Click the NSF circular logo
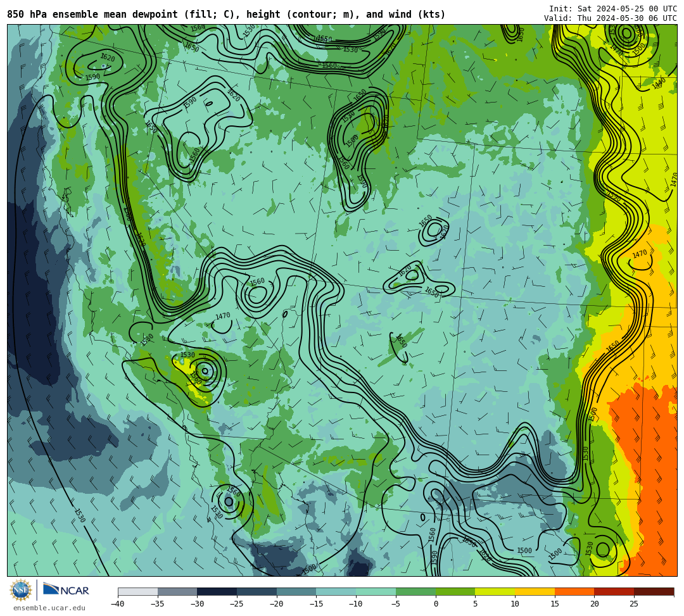 [x=20, y=590]
